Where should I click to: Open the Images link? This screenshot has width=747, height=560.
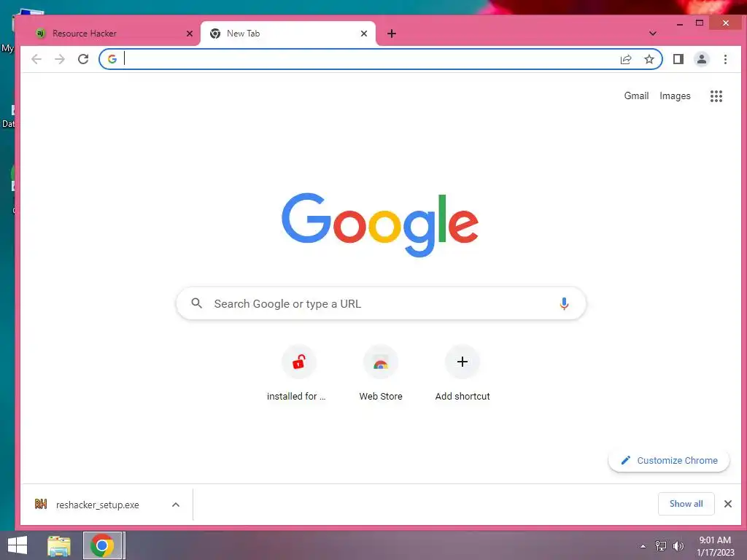click(675, 96)
